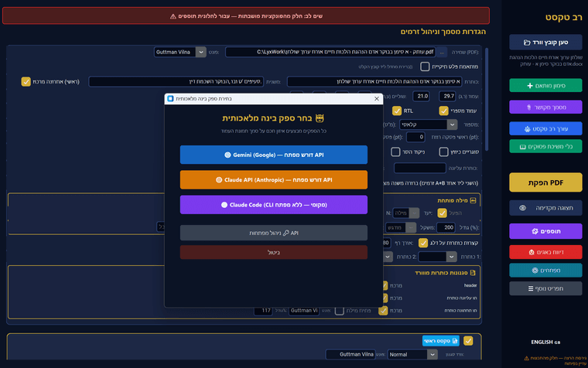The width and height of the screenshot is (588, 368).
Task: Click the browse (...) button for PDF path
Action: [x=442, y=52]
